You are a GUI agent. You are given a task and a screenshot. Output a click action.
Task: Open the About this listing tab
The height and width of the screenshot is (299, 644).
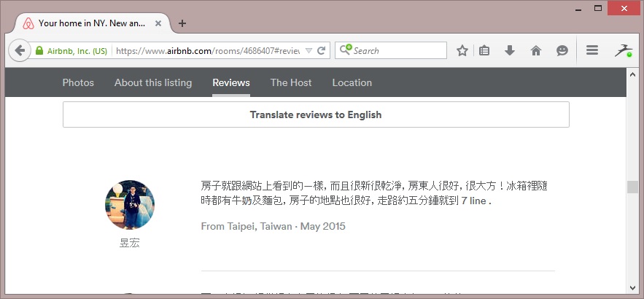(153, 82)
